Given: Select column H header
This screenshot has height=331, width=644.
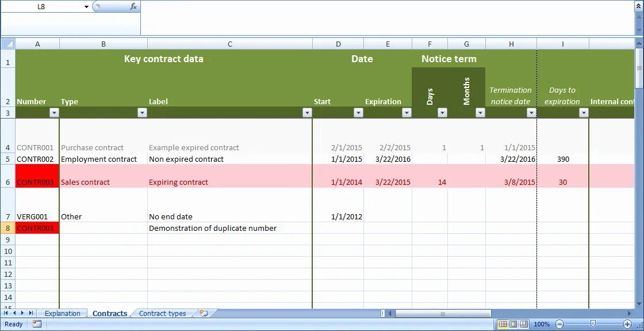Looking at the screenshot, I should (511, 44).
